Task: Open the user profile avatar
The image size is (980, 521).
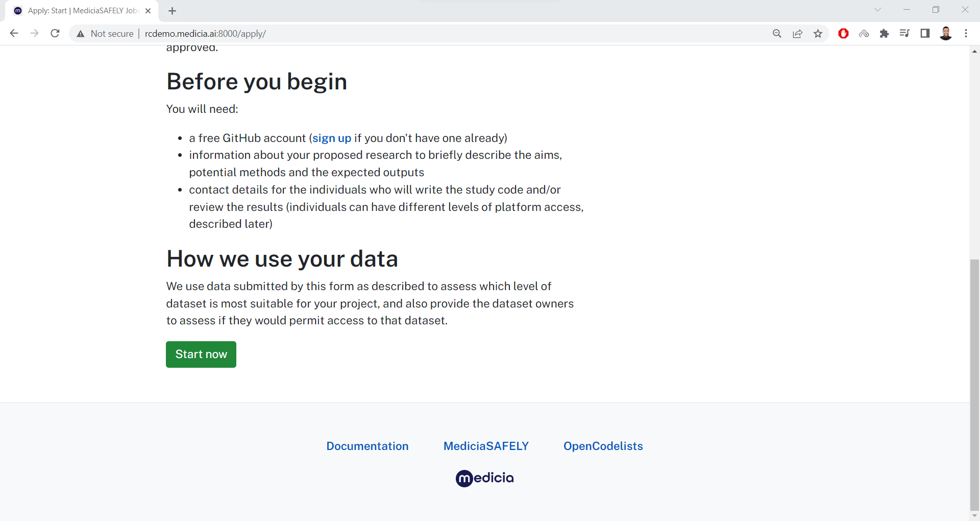Action: click(946, 34)
